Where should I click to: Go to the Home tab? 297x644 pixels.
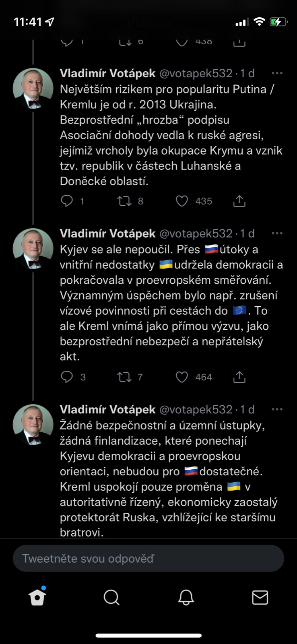[x=37, y=598]
